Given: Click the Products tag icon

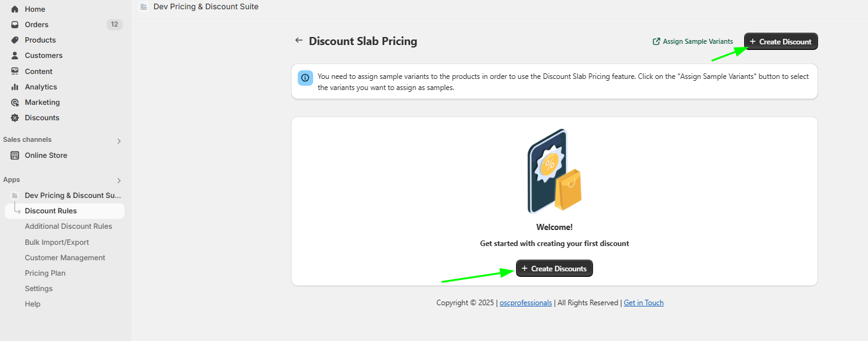Looking at the screenshot, I should click(15, 40).
